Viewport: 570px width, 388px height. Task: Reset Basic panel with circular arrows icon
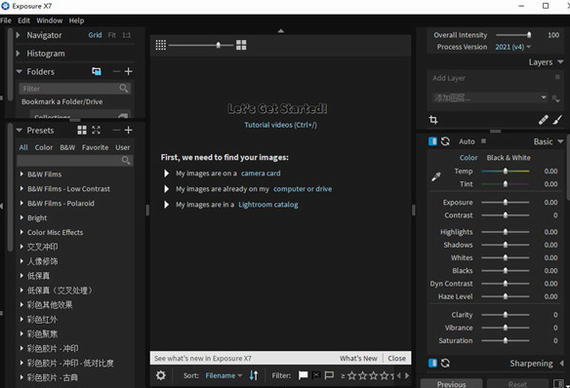445,141
